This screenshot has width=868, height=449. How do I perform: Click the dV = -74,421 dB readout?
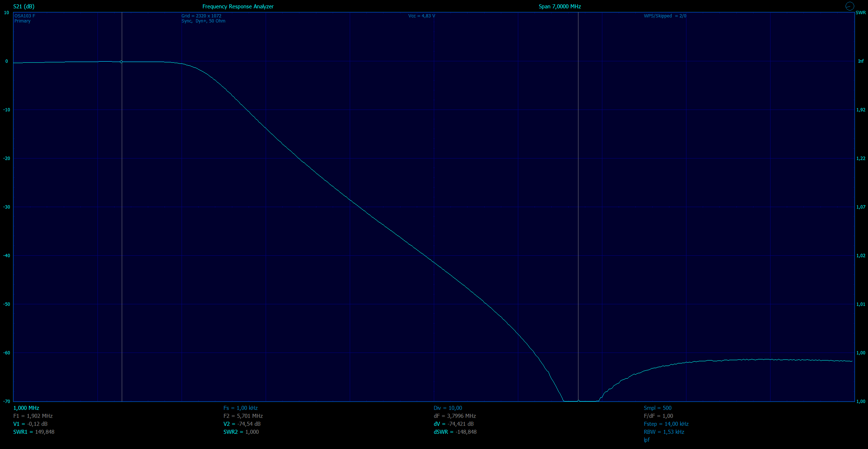click(x=453, y=424)
